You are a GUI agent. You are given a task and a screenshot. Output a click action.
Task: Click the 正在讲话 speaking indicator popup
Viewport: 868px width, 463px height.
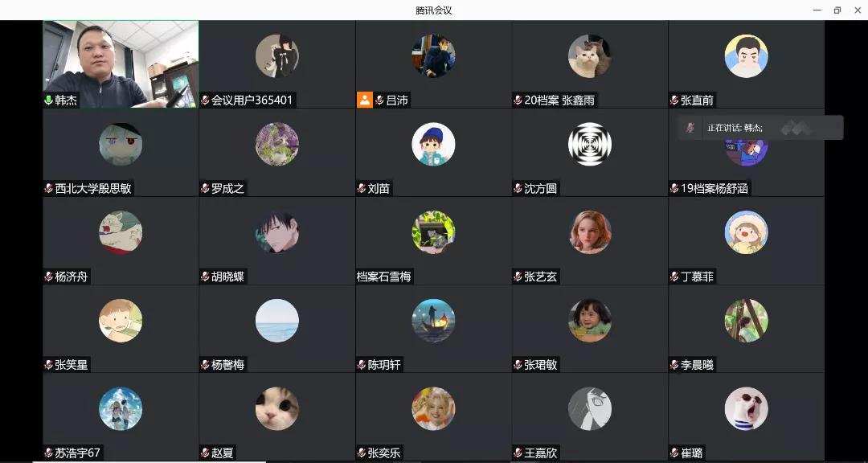tap(760, 128)
